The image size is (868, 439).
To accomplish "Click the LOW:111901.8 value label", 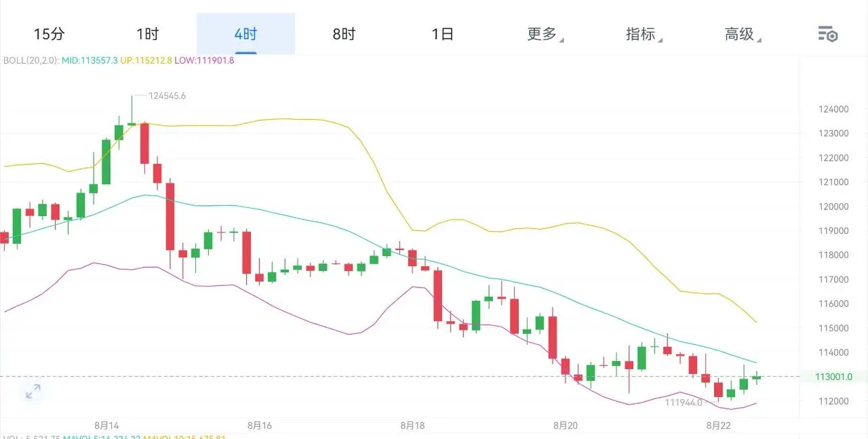I will coord(204,60).
